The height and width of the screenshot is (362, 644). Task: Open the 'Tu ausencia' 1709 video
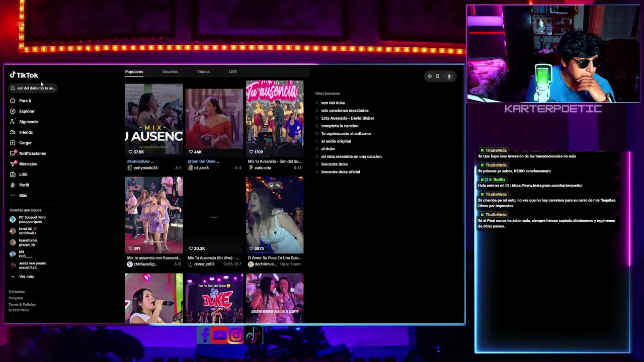coord(275,119)
